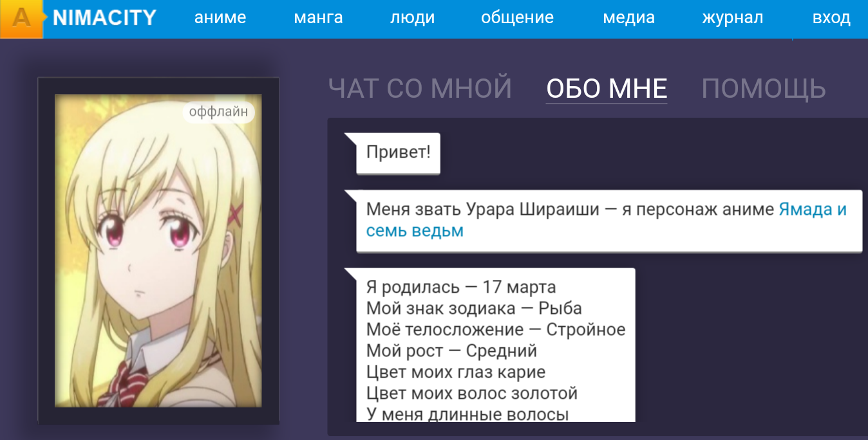
Task: Click the text Меня звать Урара Шираиши
Action: pyautogui.click(x=483, y=210)
